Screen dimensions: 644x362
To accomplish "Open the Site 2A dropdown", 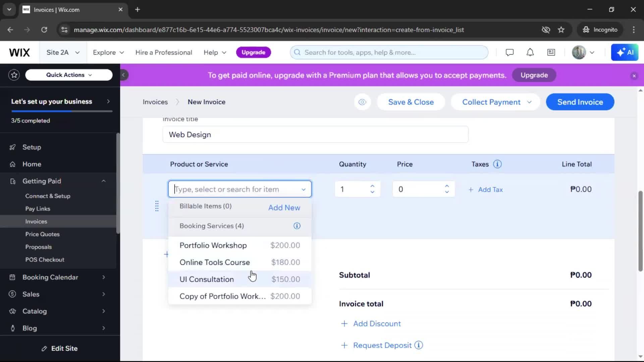I will pyautogui.click(x=63, y=53).
